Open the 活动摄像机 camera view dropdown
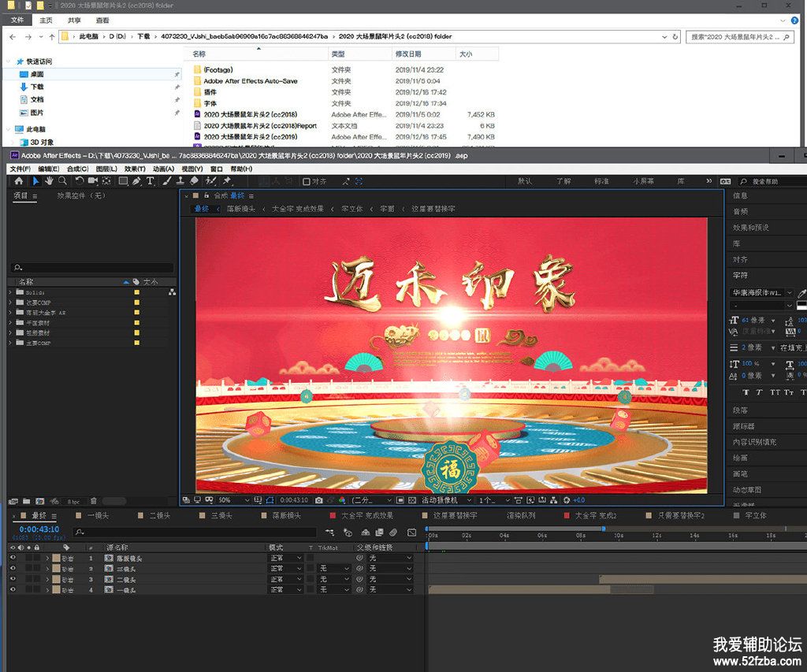Image resolution: width=807 pixels, height=672 pixels. 446,500
